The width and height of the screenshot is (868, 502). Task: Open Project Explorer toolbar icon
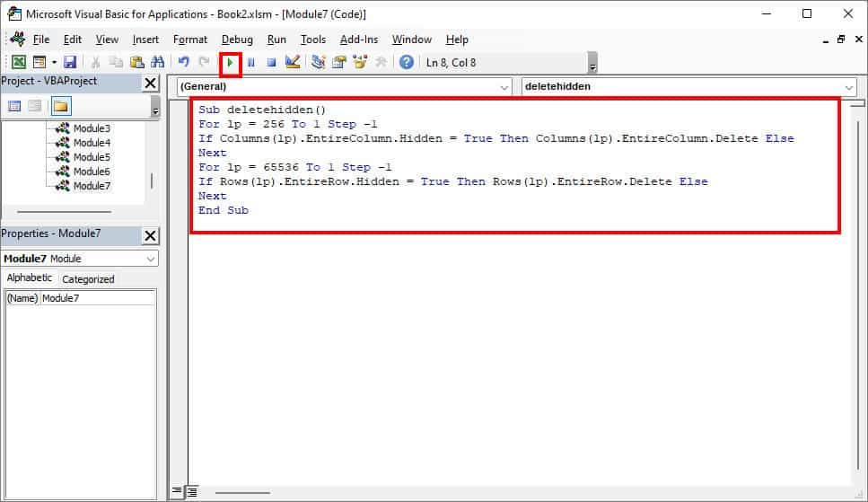318,63
